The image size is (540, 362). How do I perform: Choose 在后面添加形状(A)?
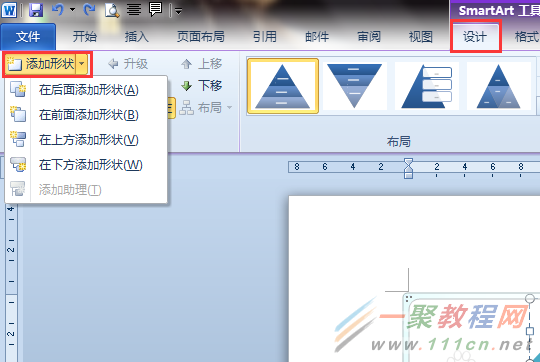(86, 90)
